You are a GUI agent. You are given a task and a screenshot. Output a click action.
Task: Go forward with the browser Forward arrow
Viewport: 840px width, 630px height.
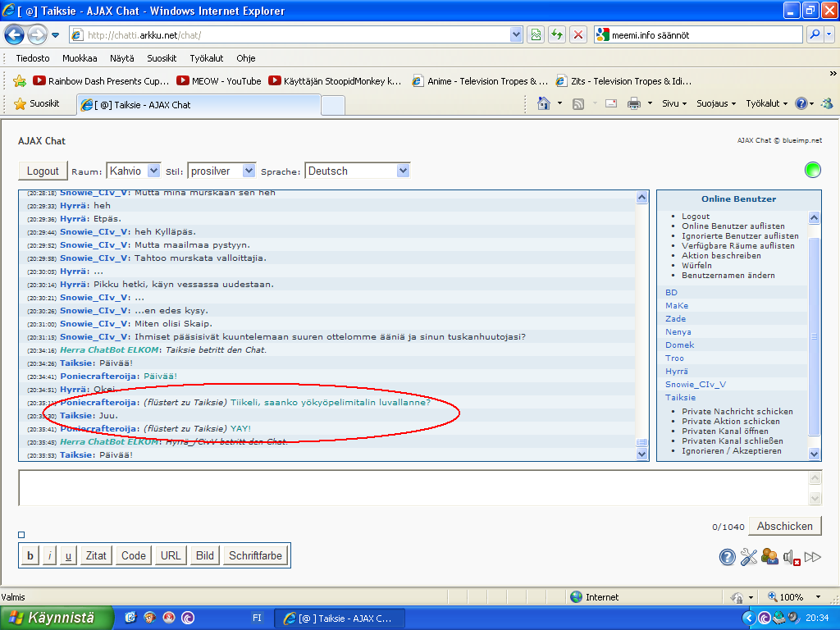tap(37, 35)
